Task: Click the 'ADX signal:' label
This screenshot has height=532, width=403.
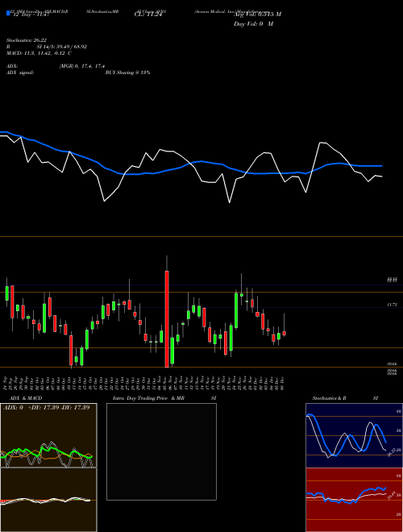Action: point(20,73)
